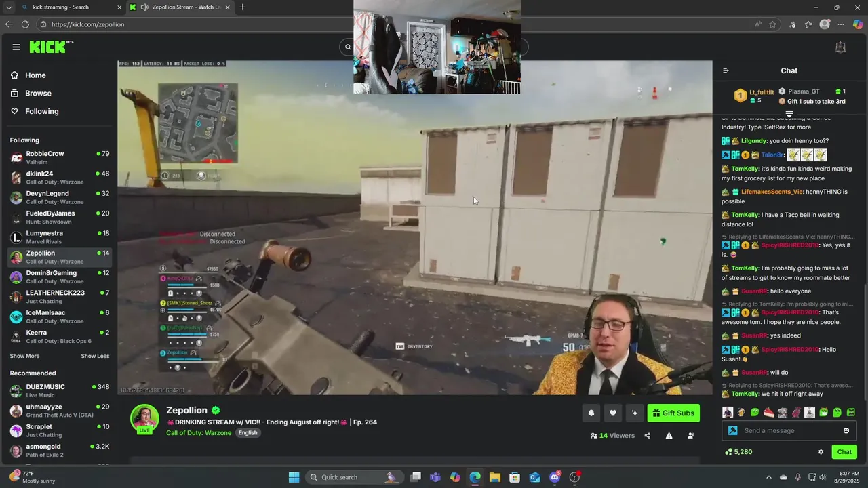Open Following in sidebar
Screen dimensions: 868x488
(42, 111)
